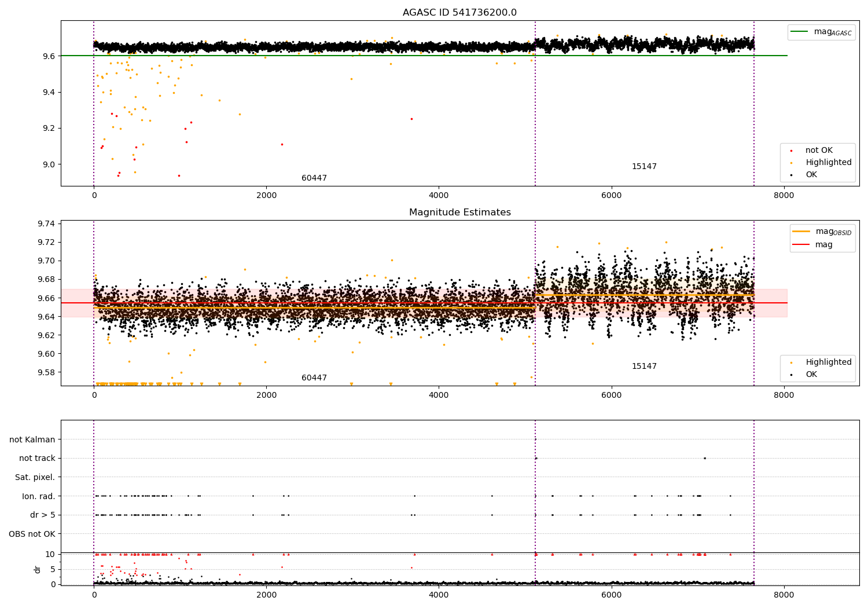Screen dimensions: 868x608
Task: Click the 'Highlighted' legend entry in top plot
Action: (x=821, y=163)
